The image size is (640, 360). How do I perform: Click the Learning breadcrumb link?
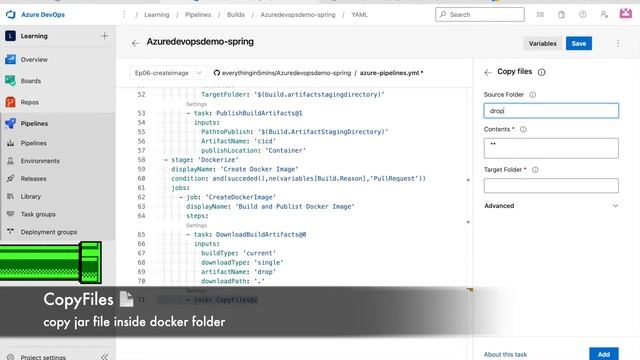click(156, 15)
